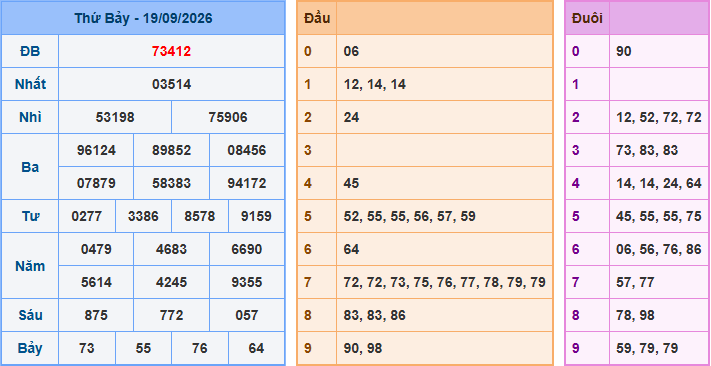
Task: Select Ba prize number 94172
Action: pos(247,183)
